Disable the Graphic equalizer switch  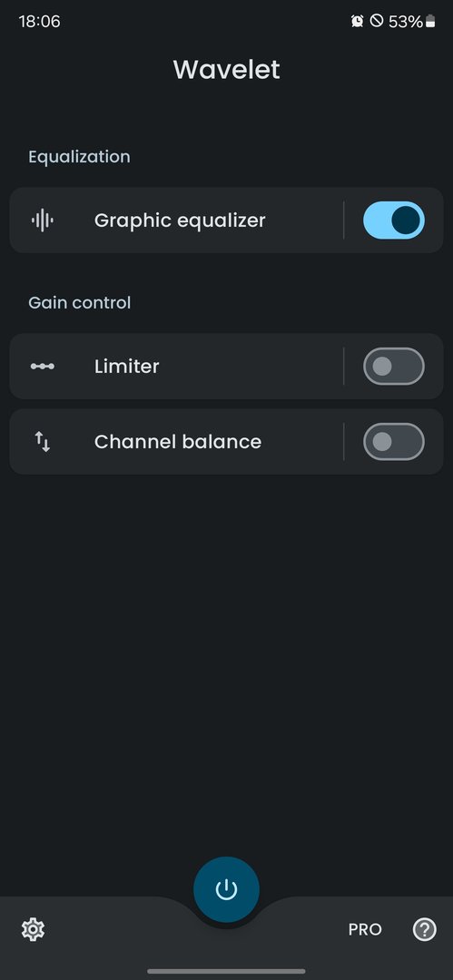click(x=394, y=220)
